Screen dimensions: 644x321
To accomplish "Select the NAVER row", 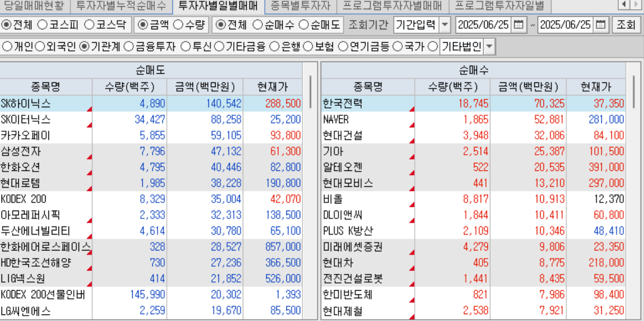I will pyautogui.click(x=474, y=119).
